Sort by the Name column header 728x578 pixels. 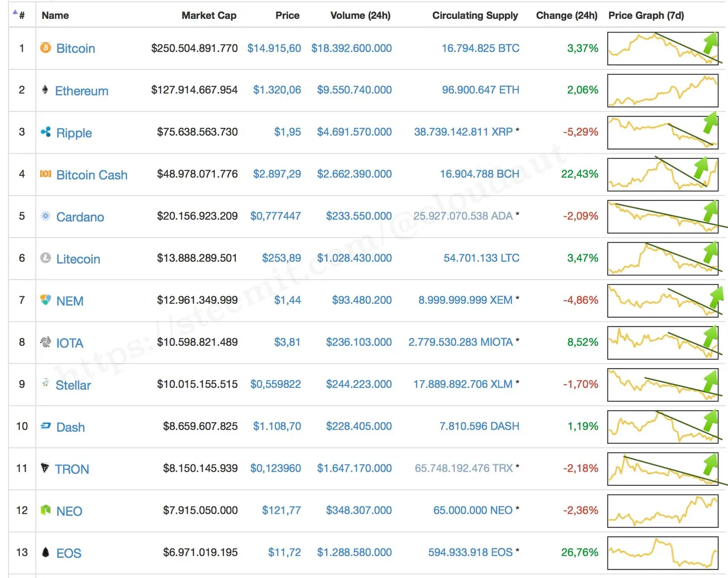[x=55, y=15]
